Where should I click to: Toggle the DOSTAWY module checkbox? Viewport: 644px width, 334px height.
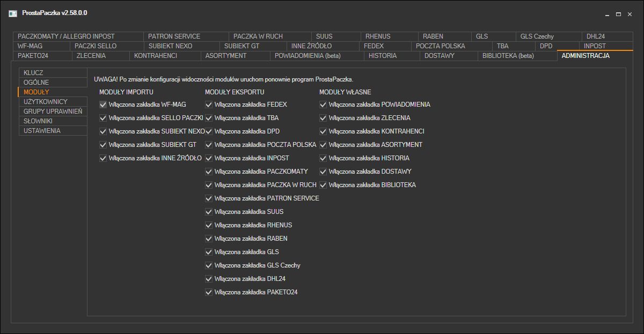(x=323, y=172)
